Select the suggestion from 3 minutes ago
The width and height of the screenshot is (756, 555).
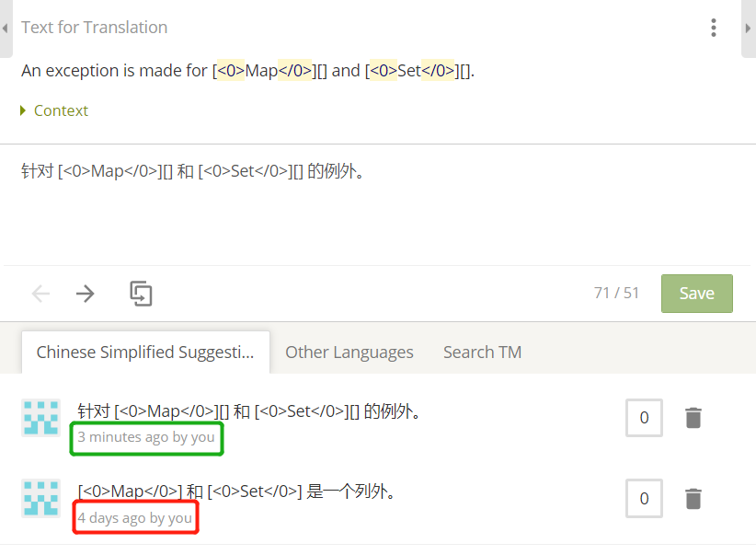coord(249,411)
